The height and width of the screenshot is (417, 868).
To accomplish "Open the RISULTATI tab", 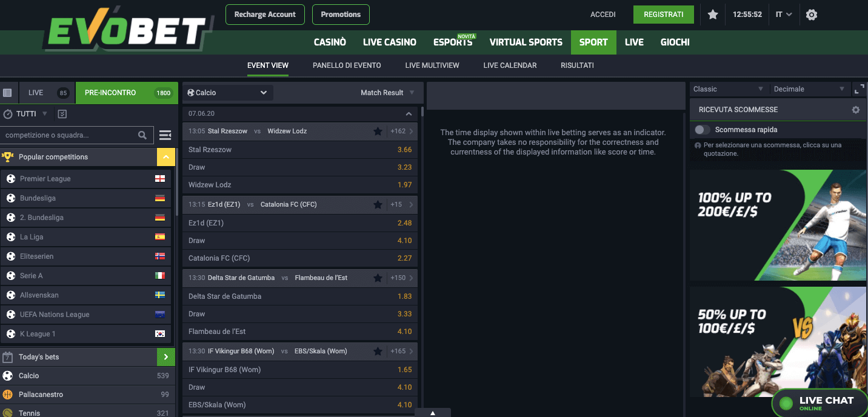I will [x=577, y=65].
